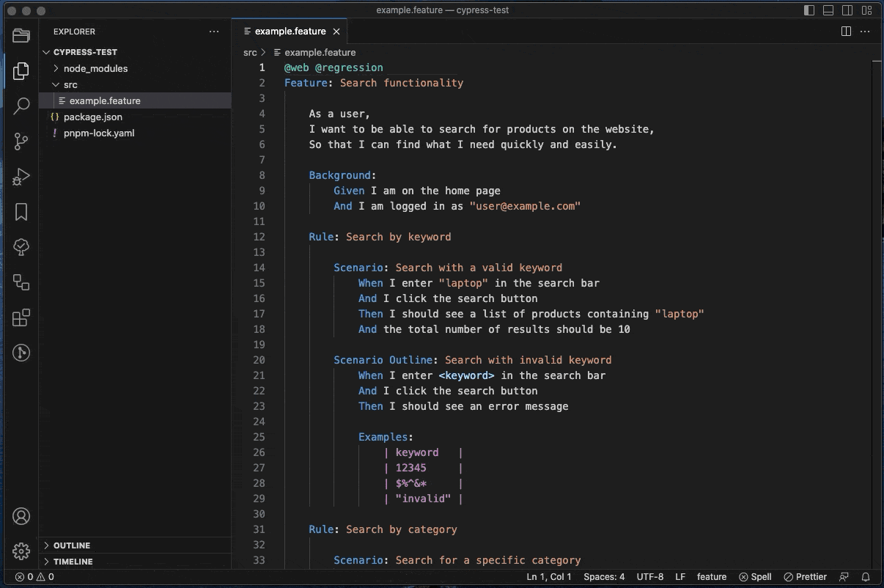Open the folder icon at the top of the activity bar

(21, 36)
